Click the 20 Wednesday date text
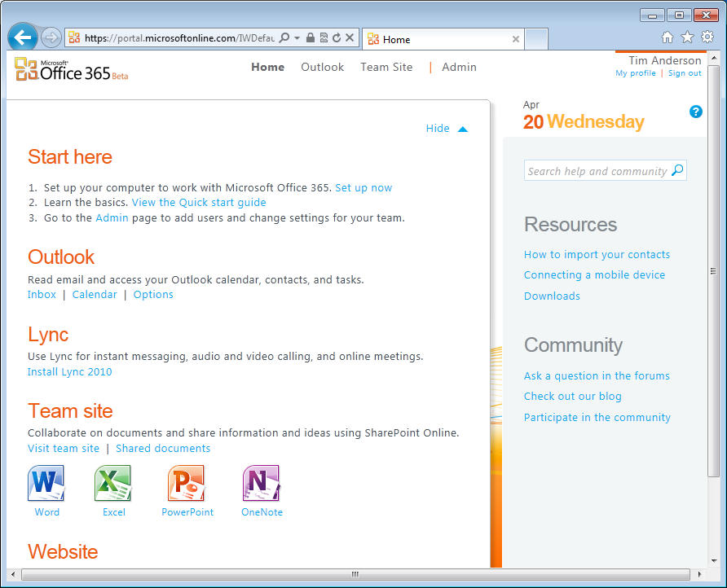 click(x=584, y=122)
